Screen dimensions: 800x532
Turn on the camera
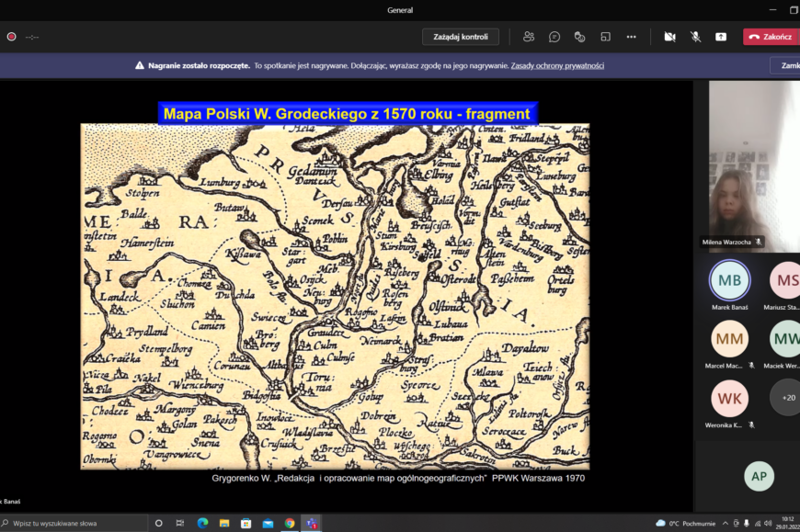coord(670,37)
